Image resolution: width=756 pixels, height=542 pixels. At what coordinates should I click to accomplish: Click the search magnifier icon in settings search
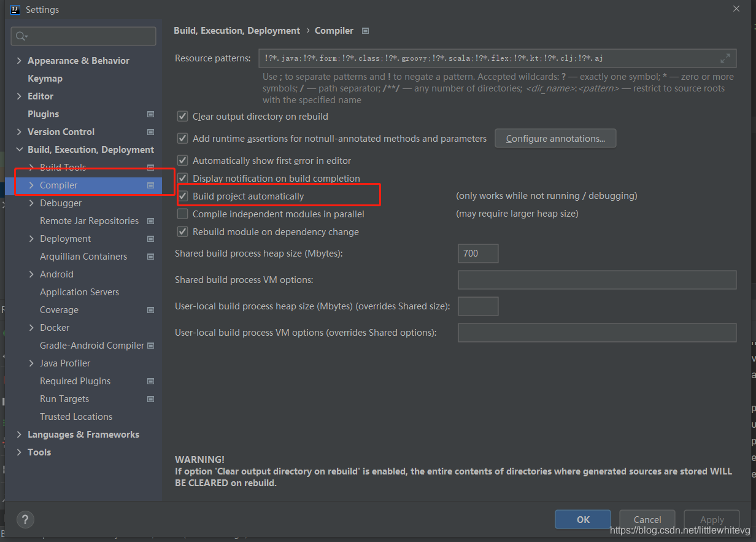coord(22,37)
